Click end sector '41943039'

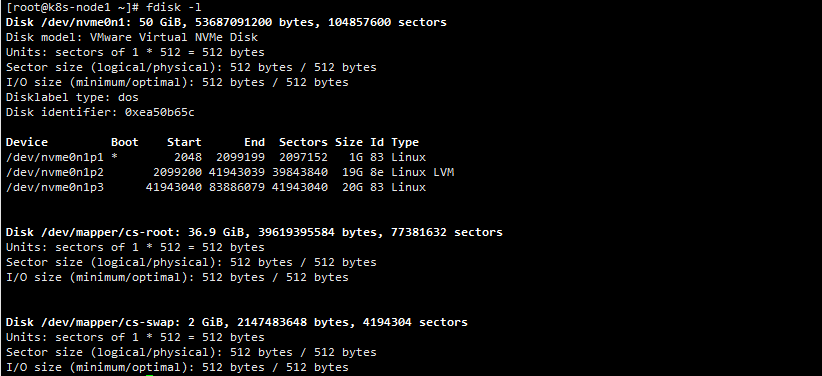237,172
